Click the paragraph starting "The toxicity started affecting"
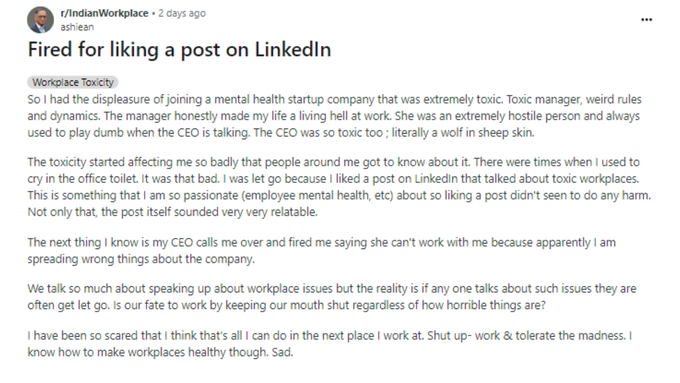 coord(339,187)
